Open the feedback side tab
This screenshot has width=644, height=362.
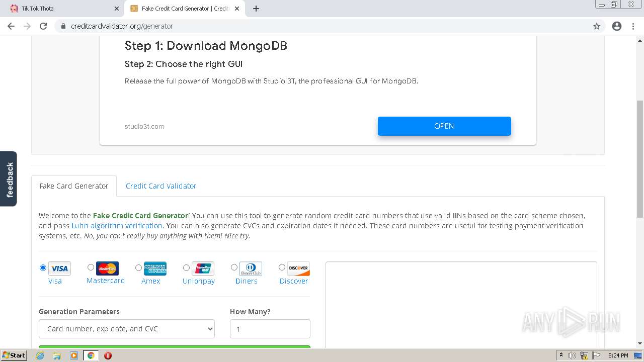[9, 179]
